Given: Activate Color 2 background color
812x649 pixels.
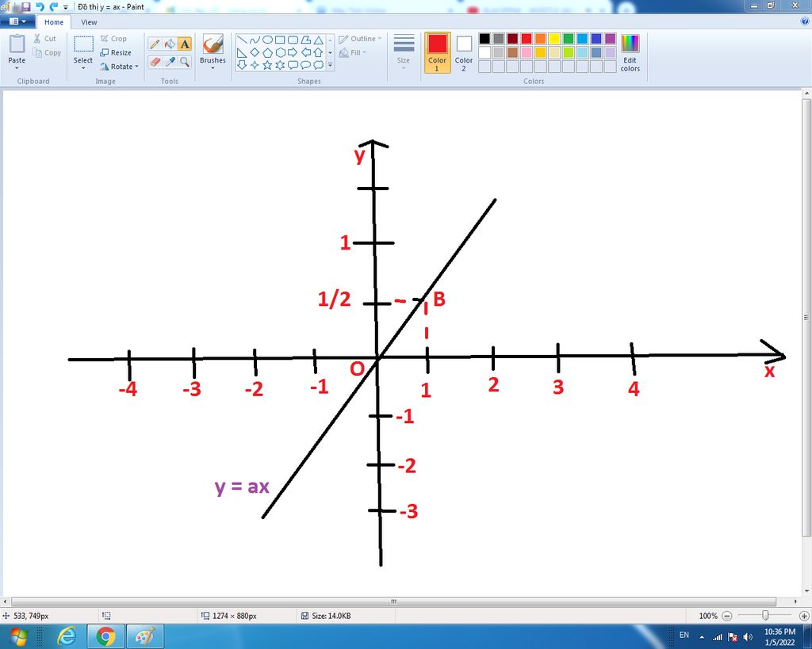Looking at the screenshot, I should pos(463,52).
